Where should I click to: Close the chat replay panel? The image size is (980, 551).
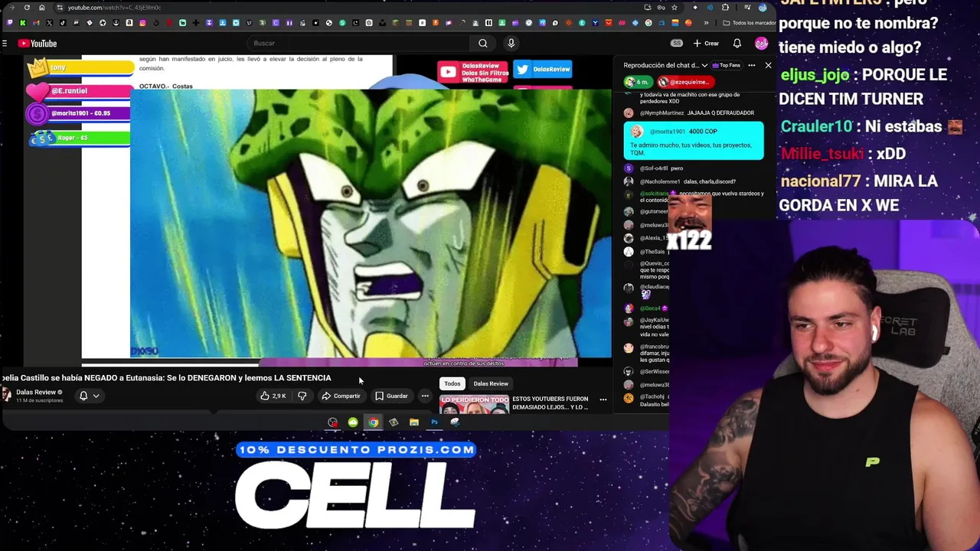[x=769, y=66]
